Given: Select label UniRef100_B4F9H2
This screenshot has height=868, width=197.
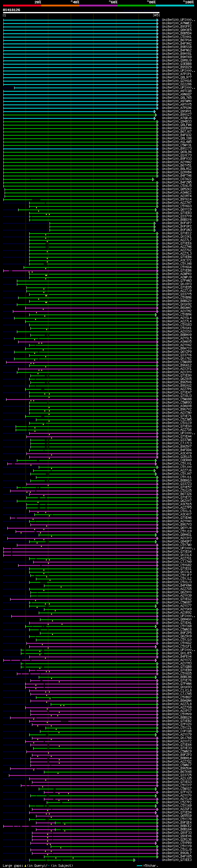Looking at the screenshot, I should coord(177,43).
